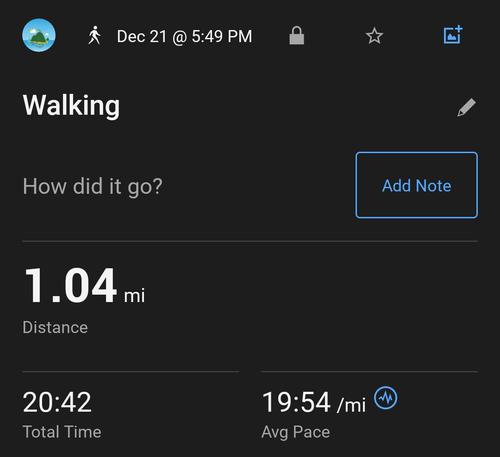Tap the Dec 21 @ 5:49 PM timestamp
This screenshot has height=457, width=500.
click(184, 36)
